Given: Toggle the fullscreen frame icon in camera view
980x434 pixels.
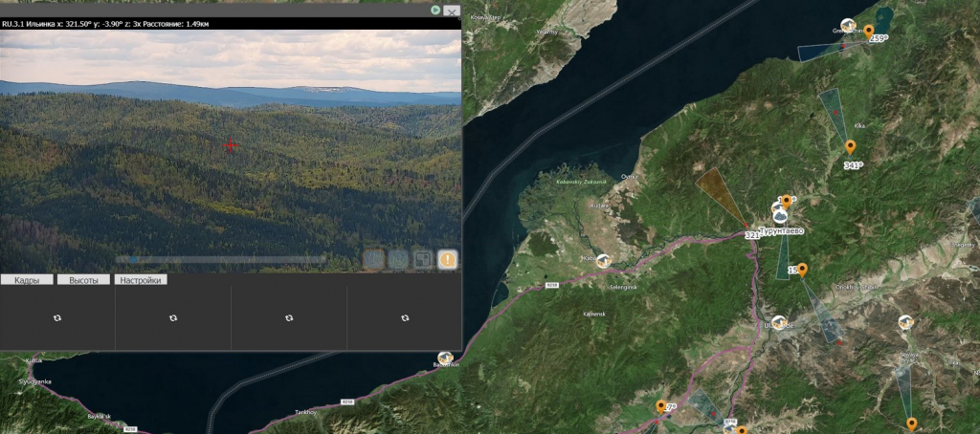Looking at the screenshot, I should pos(422,258).
